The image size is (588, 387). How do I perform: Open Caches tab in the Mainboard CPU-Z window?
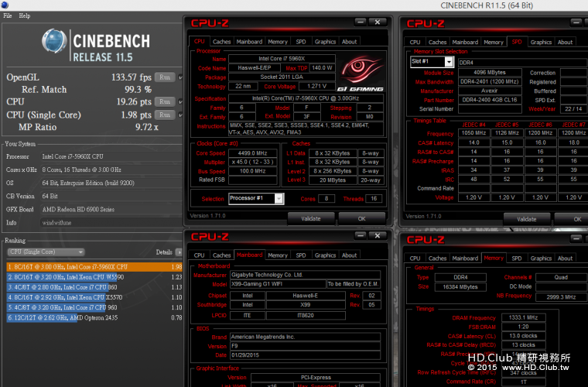pyautogui.click(x=221, y=255)
